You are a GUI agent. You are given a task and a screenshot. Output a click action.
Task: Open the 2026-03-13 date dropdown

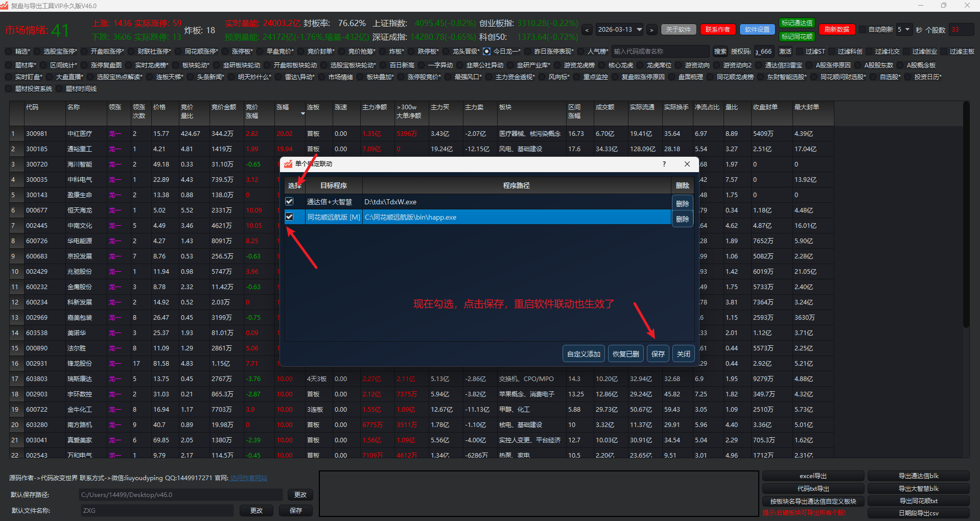click(639, 30)
